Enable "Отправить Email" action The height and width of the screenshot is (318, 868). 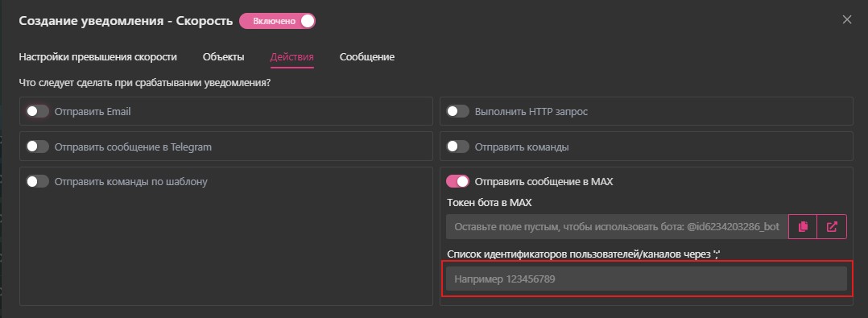38,111
